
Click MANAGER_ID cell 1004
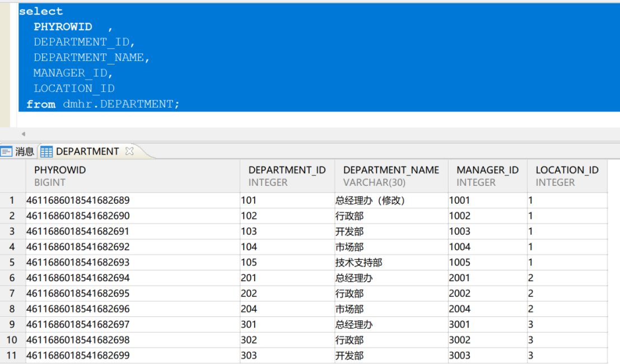pyautogui.click(x=487, y=247)
